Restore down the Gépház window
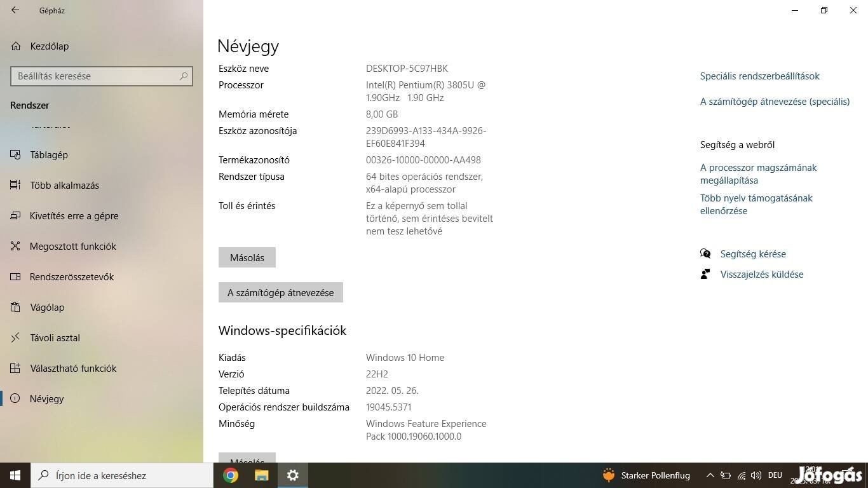 (824, 10)
